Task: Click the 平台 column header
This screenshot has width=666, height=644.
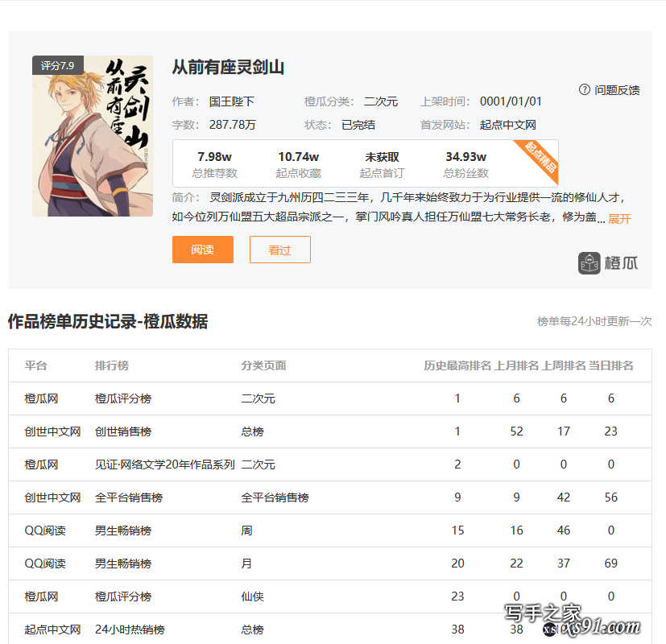Action: [x=35, y=365]
